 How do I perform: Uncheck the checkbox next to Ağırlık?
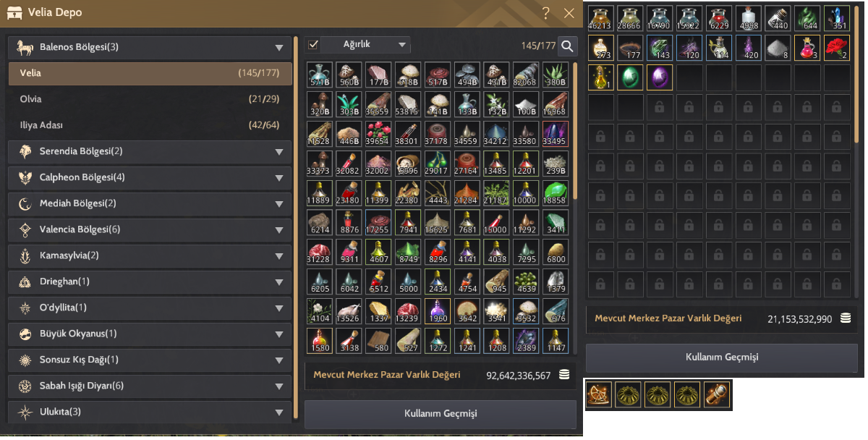pyautogui.click(x=313, y=45)
